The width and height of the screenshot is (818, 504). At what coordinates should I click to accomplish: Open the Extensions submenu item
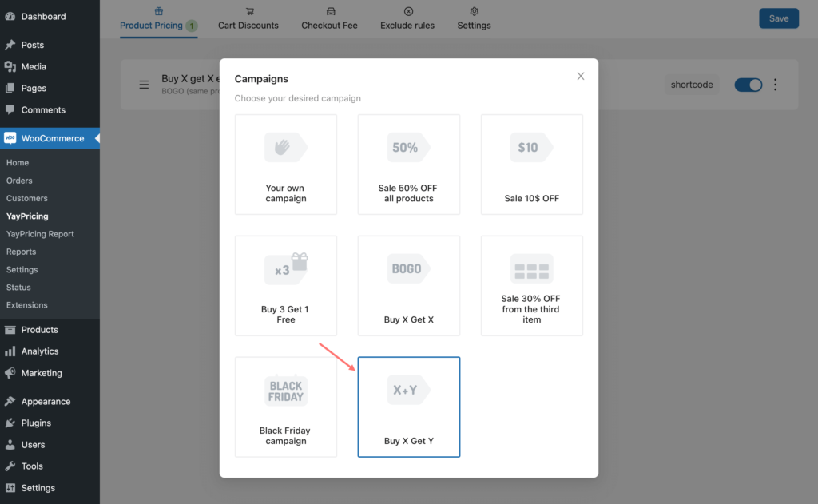tap(27, 305)
